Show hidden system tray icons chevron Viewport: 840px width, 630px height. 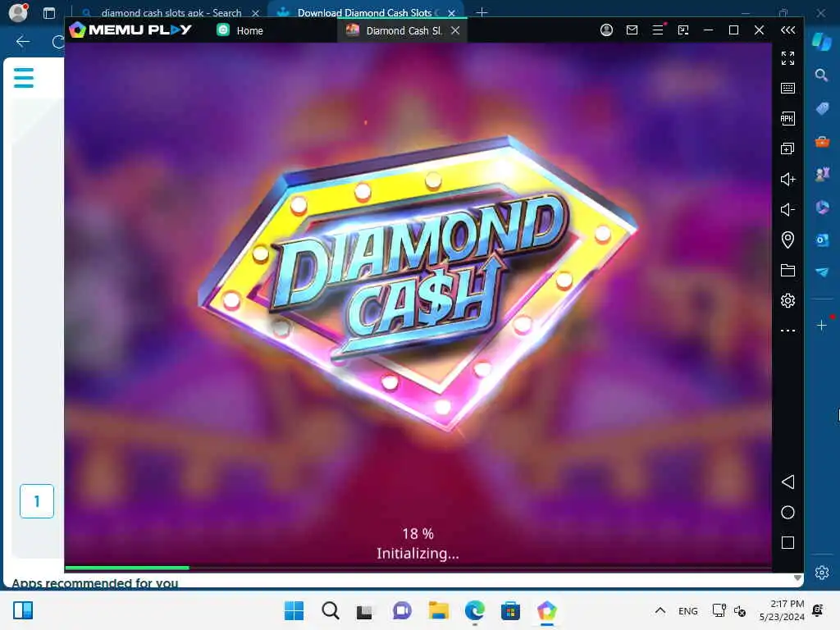660,610
